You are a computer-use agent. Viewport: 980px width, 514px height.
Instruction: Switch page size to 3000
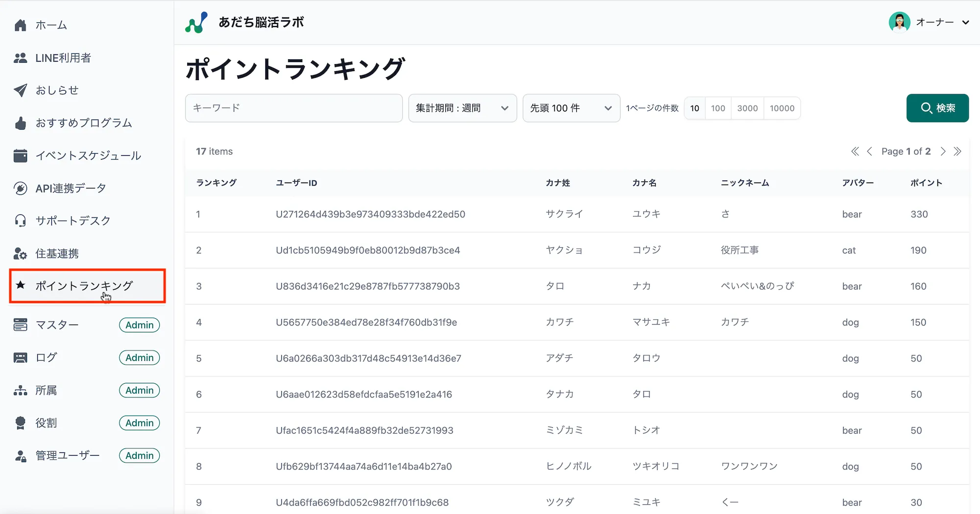coord(747,108)
